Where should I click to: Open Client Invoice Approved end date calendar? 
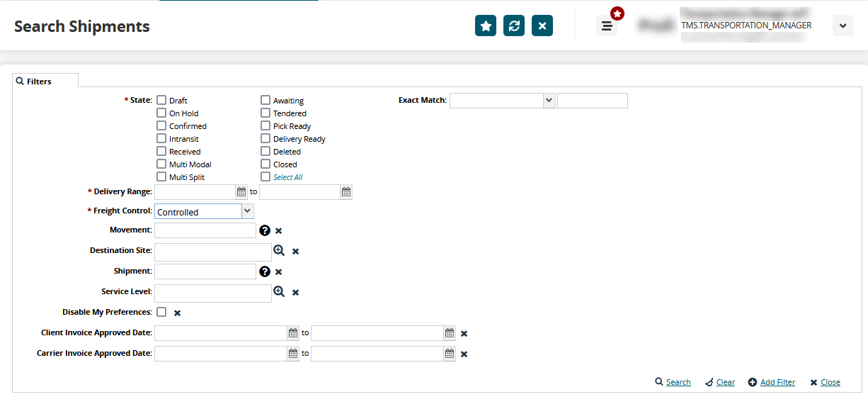pyautogui.click(x=450, y=333)
